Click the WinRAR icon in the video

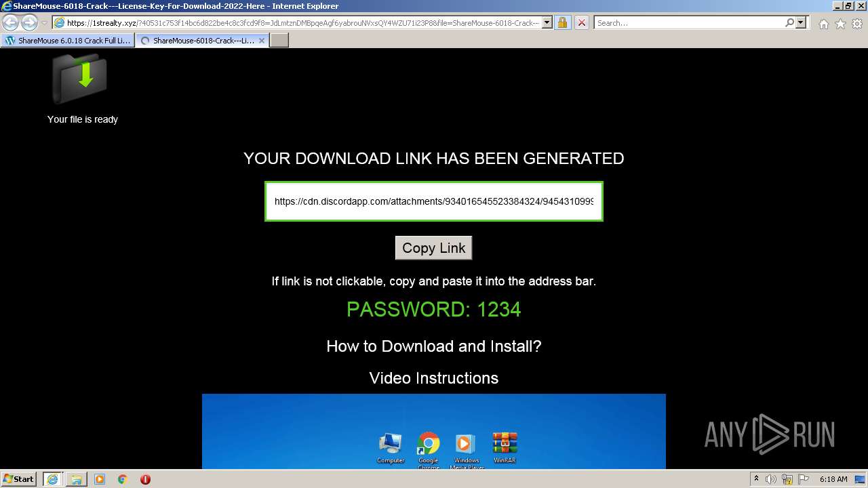pyautogui.click(x=505, y=448)
